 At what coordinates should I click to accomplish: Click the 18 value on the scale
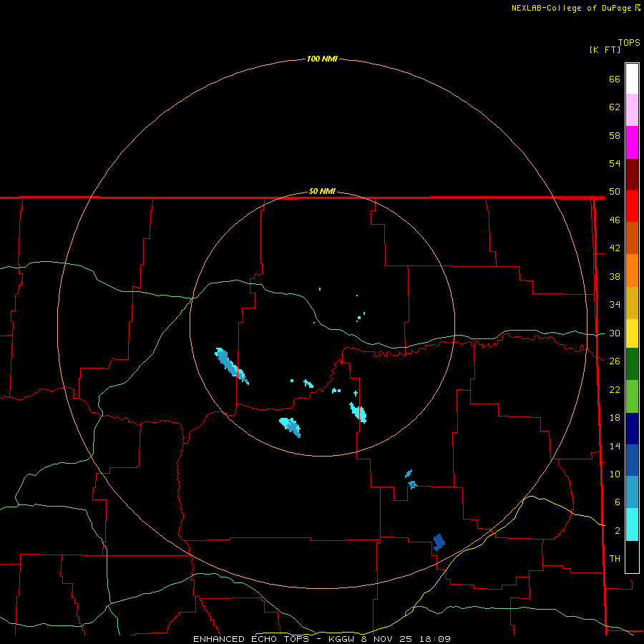click(615, 418)
